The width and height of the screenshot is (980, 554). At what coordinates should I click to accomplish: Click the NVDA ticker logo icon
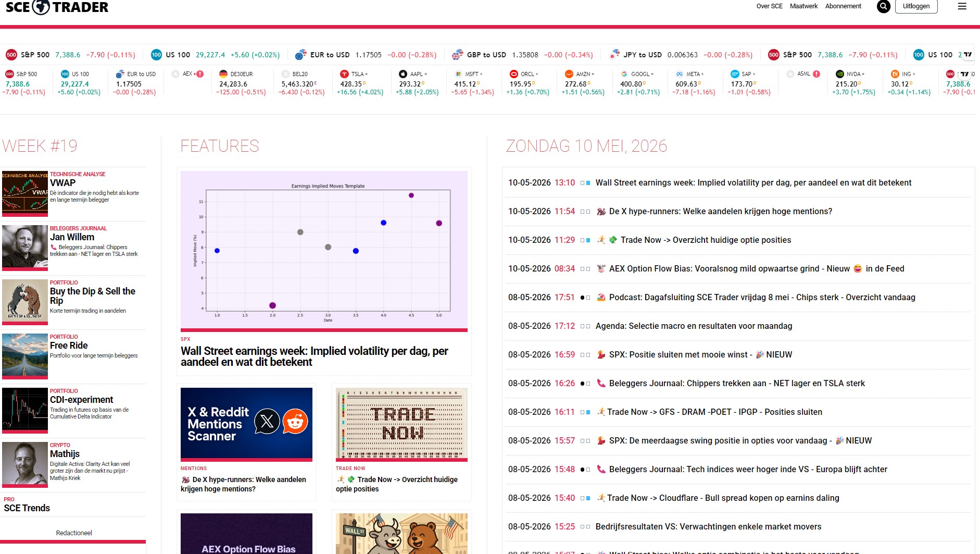840,74
